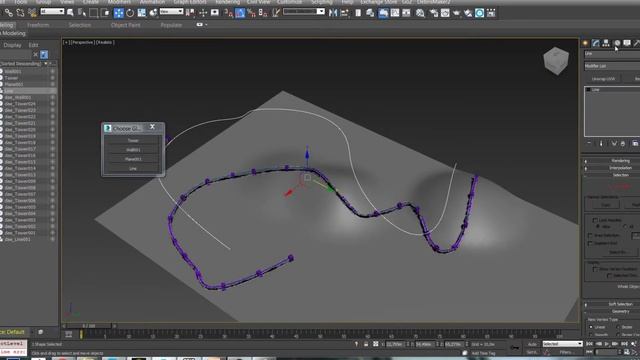Enable Show Vertex Numbers checkbox
The width and height of the screenshot is (640, 360).
click(x=596, y=269)
